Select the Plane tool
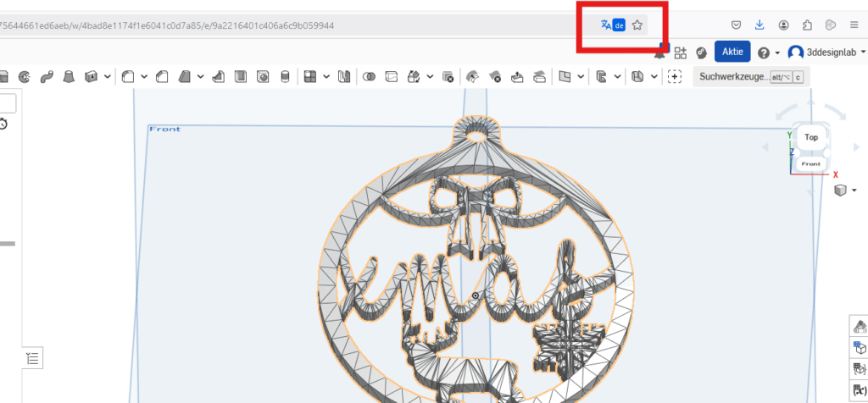 (565, 77)
